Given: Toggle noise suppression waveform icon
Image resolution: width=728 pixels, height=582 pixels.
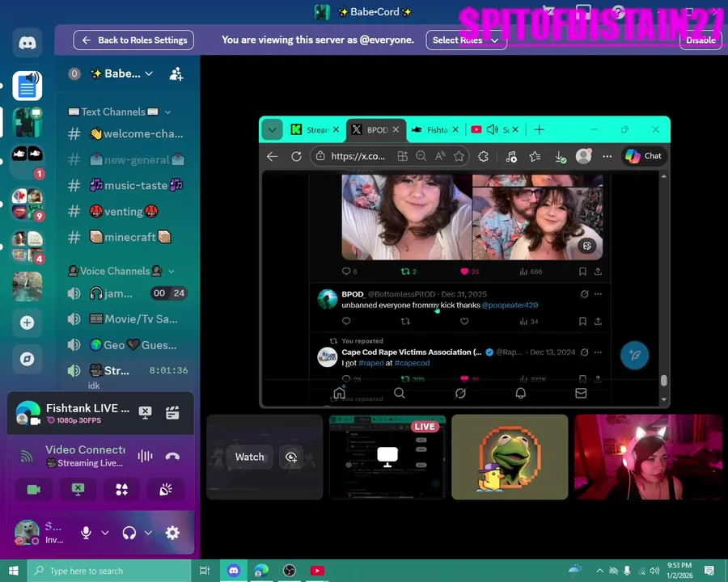Looking at the screenshot, I should click(x=145, y=456).
